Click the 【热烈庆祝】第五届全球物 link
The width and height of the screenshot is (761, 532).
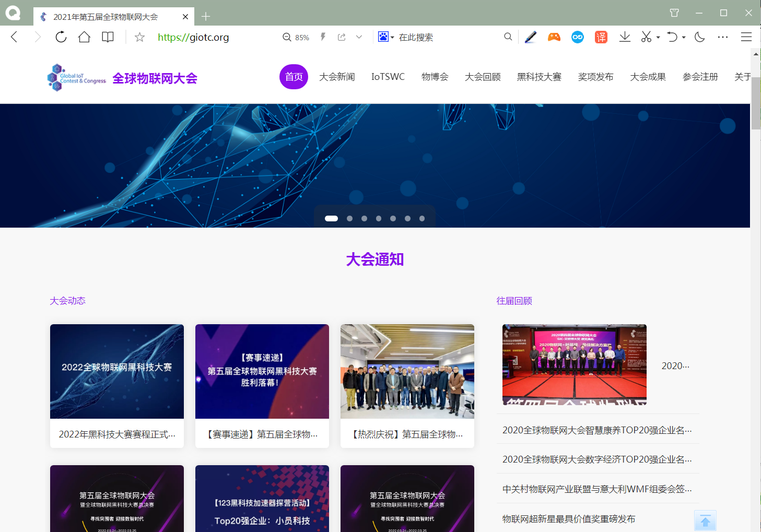click(407, 434)
